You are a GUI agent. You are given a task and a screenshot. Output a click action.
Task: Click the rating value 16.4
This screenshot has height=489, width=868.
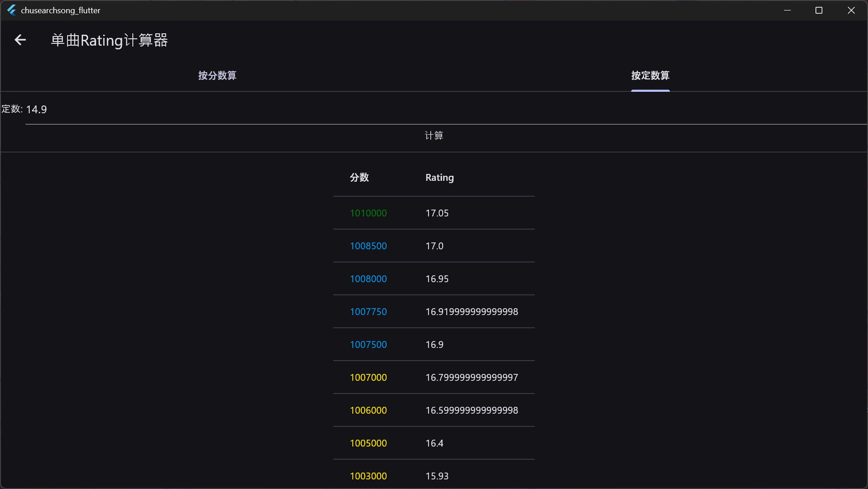pyautogui.click(x=434, y=443)
